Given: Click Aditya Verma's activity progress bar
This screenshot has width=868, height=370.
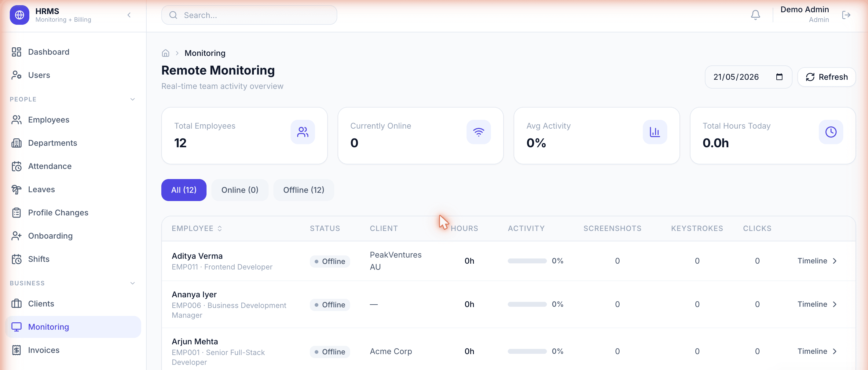Looking at the screenshot, I should pos(527,261).
